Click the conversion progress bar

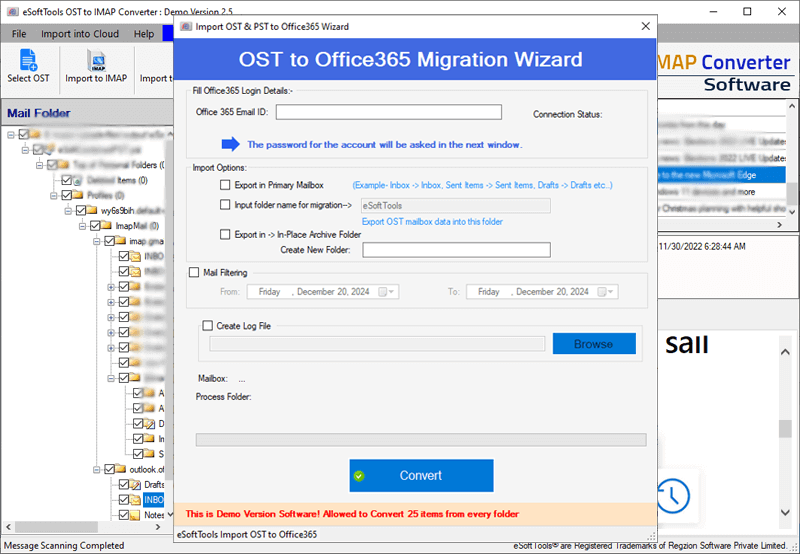[x=421, y=440]
